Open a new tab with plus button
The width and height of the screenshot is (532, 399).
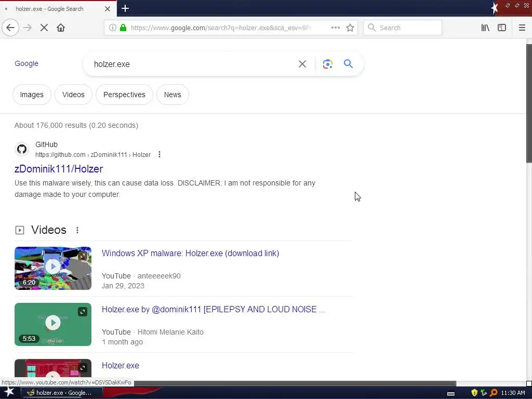click(125, 8)
